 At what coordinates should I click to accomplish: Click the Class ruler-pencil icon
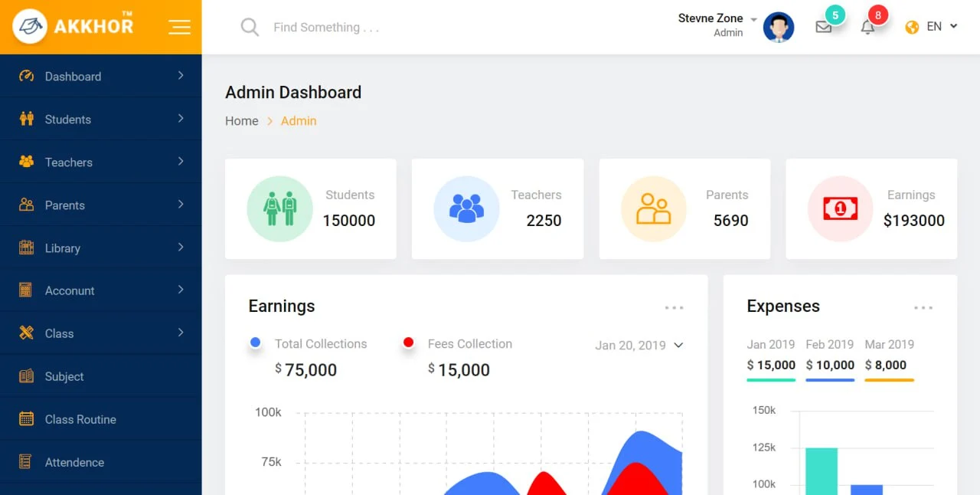point(26,333)
